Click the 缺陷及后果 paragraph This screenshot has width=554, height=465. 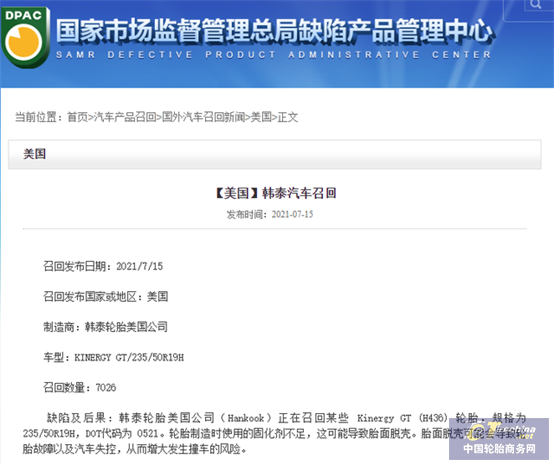[x=275, y=434]
